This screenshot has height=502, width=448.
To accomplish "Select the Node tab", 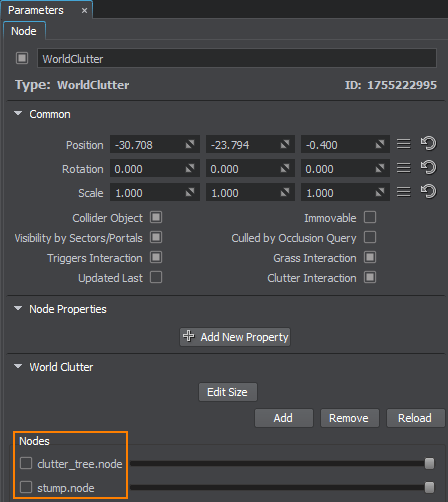I will pyautogui.click(x=24, y=31).
